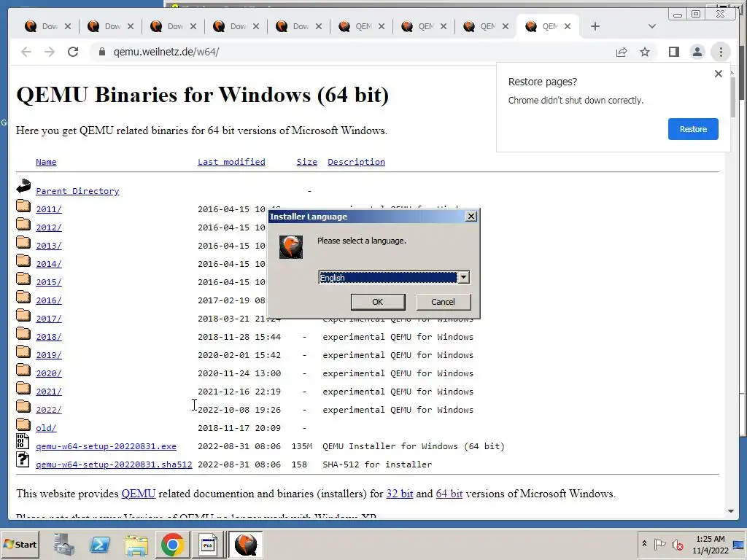
Task: Click OK in the Installer Language dialog
Action: [378, 302]
